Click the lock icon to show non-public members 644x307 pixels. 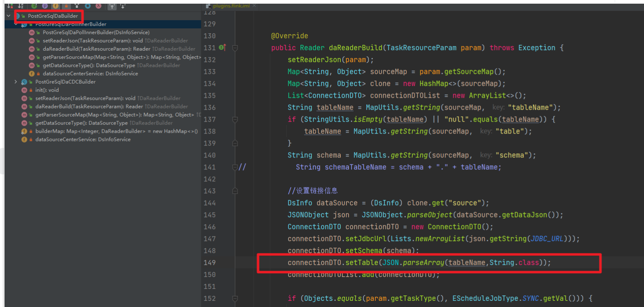pyautogui.click(x=66, y=6)
